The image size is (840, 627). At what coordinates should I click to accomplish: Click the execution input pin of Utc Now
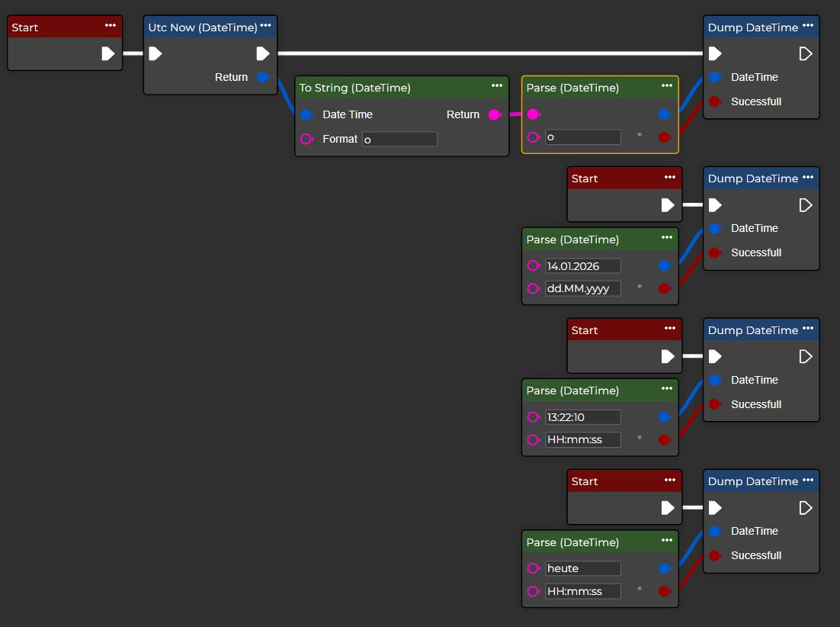coord(155,53)
